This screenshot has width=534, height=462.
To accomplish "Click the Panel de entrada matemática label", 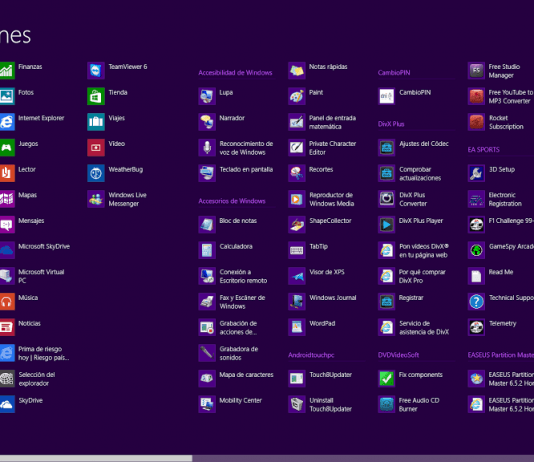I will pos(332,122).
